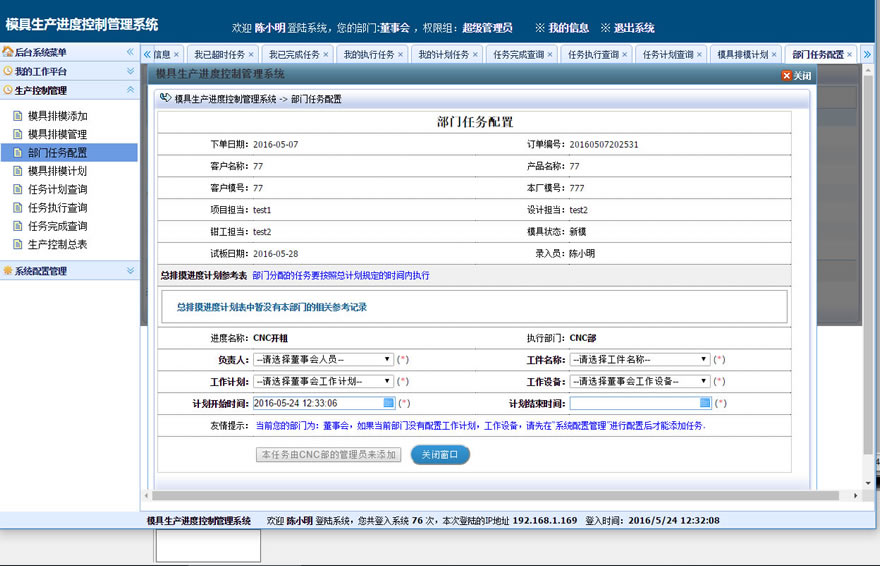Switch to 我的执行任务 tab
This screenshot has height=566, width=880.
point(369,54)
